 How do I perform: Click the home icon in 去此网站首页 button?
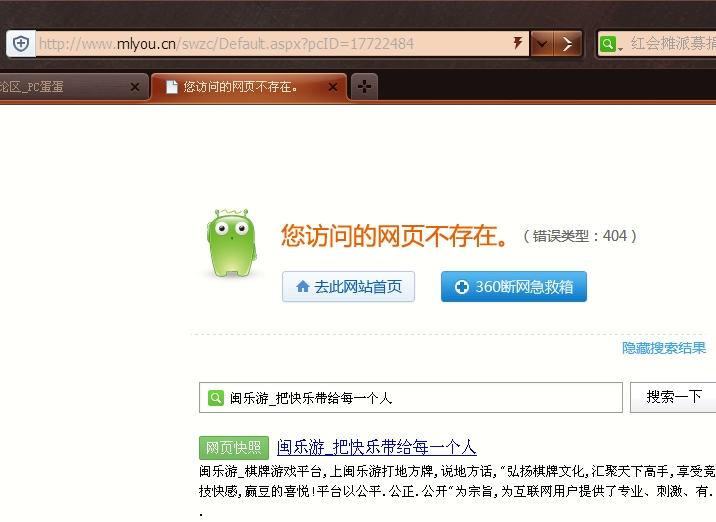tap(302, 286)
